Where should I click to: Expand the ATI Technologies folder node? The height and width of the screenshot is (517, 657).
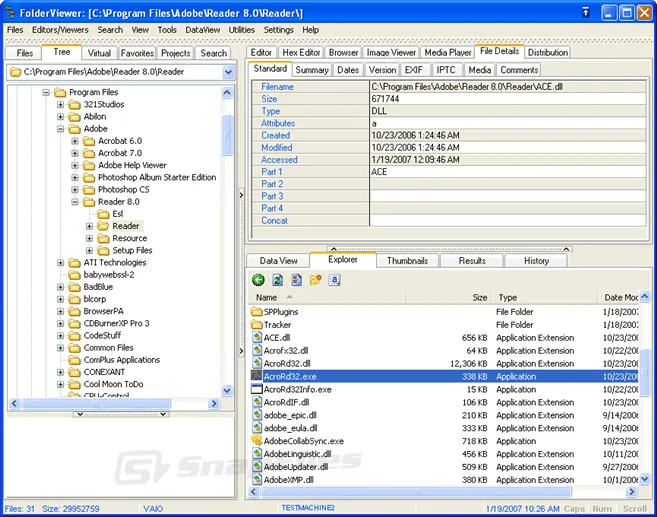(61, 263)
